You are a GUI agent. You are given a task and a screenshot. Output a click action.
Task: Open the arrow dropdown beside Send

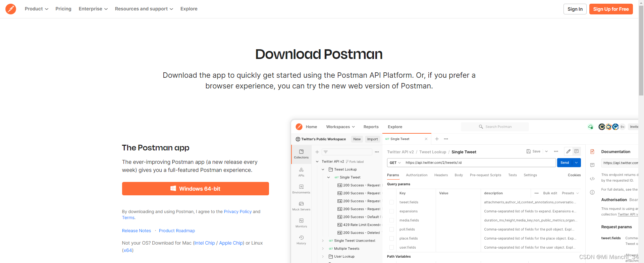point(577,162)
